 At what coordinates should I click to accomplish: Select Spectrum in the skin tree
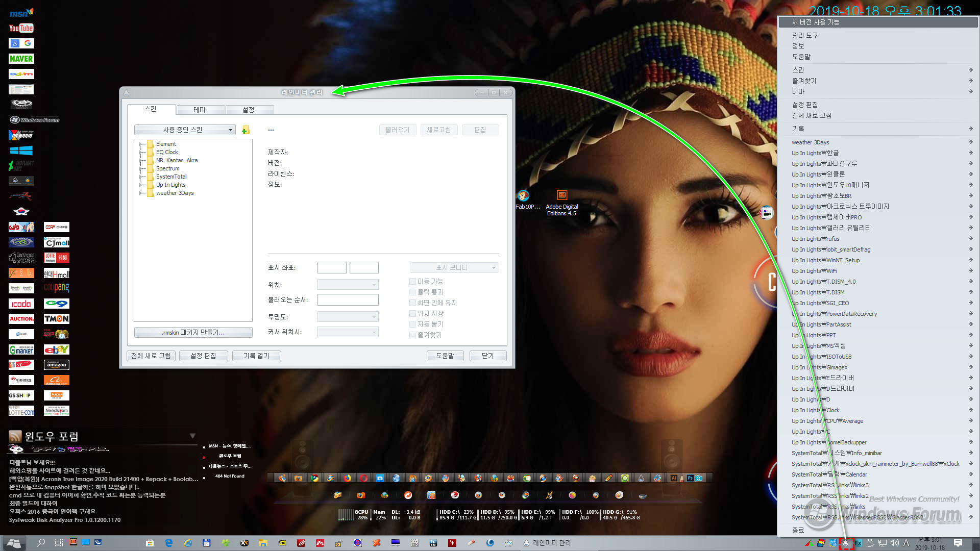pyautogui.click(x=168, y=168)
